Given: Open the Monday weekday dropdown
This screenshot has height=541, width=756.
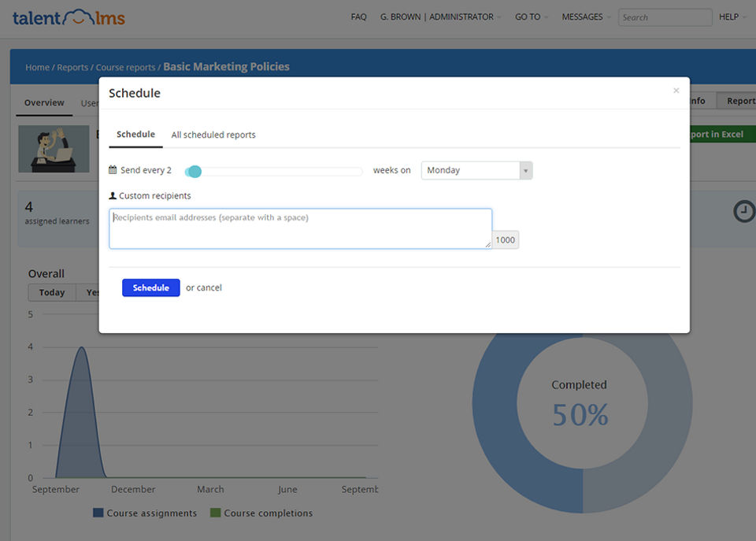Looking at the screenshot, I should tap(476, 170).
